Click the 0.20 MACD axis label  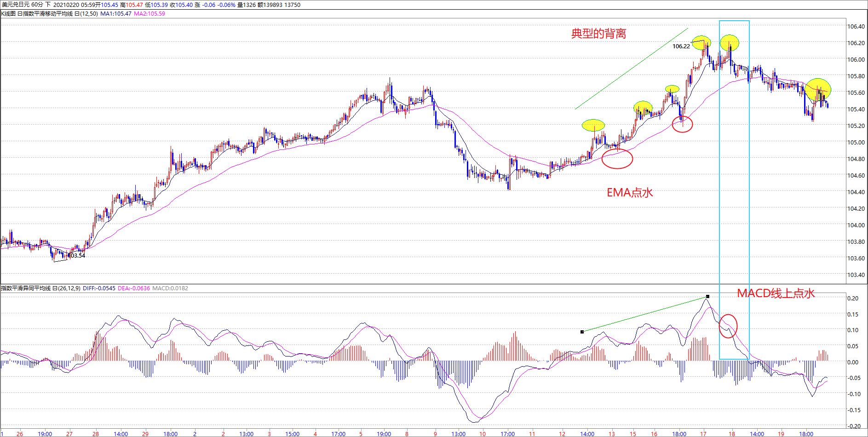click(x=853, y=298)
